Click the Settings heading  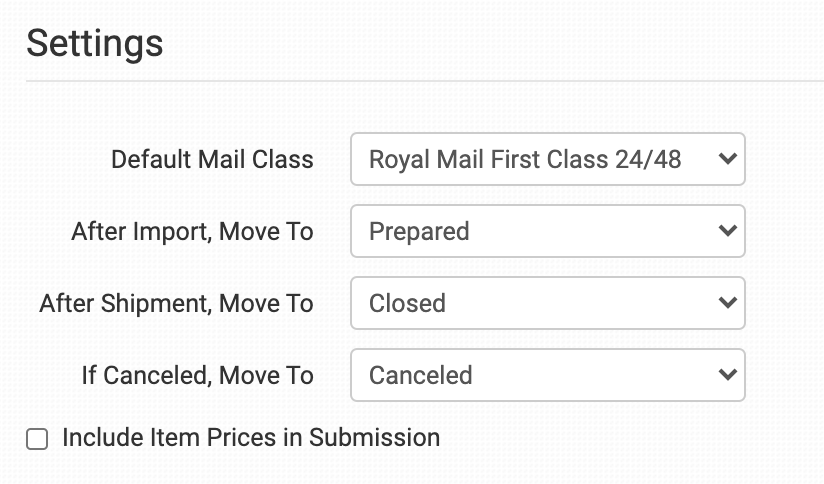click(94, 43)
